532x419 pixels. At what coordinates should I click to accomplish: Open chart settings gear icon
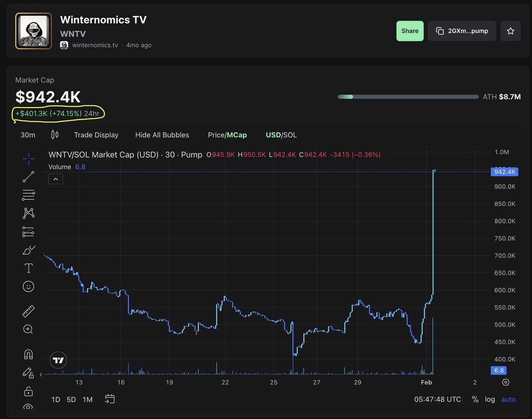[506, 382]
